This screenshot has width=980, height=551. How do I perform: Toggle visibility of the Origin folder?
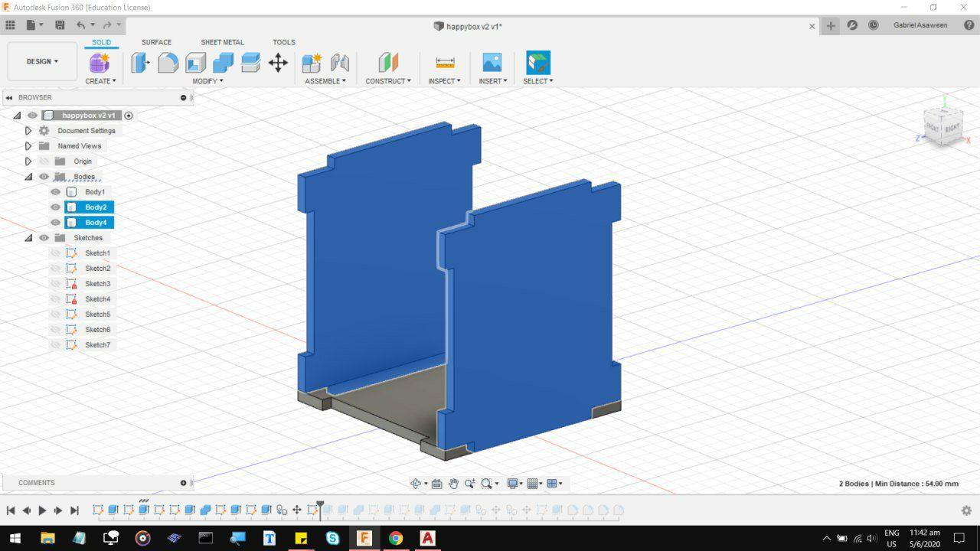(x=44, y=161)
